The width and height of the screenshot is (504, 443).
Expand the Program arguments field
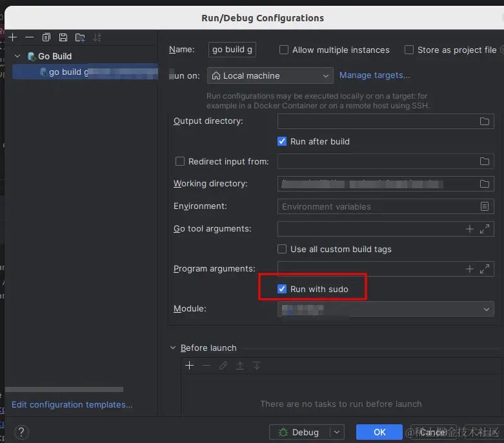485,269
